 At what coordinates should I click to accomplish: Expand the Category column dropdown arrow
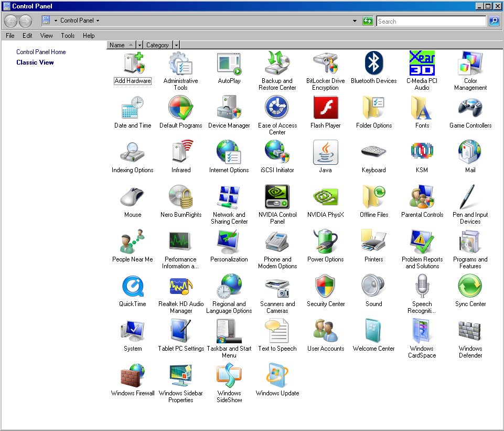pos(176,45)
